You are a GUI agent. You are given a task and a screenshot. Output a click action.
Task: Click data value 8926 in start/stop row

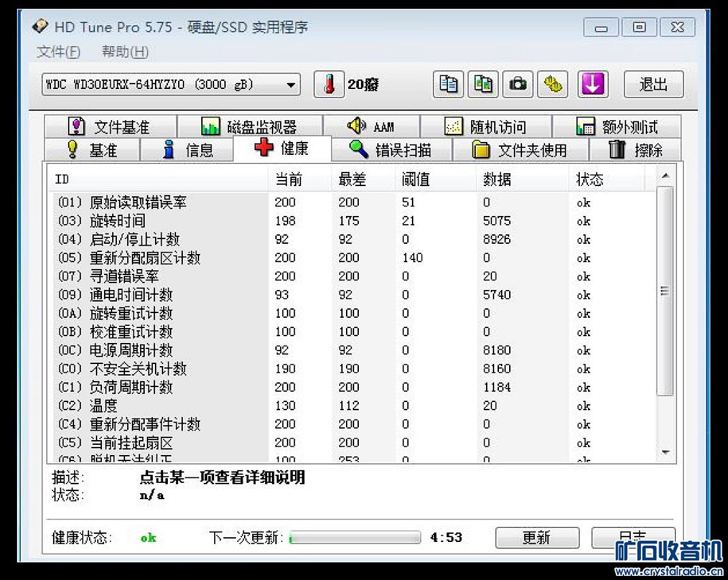coord(497,240)
